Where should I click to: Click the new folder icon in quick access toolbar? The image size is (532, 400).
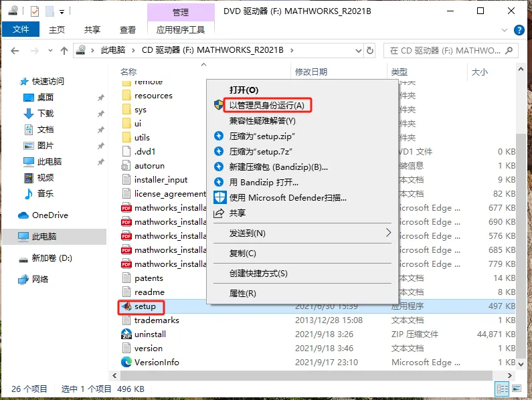pos(50,11)
